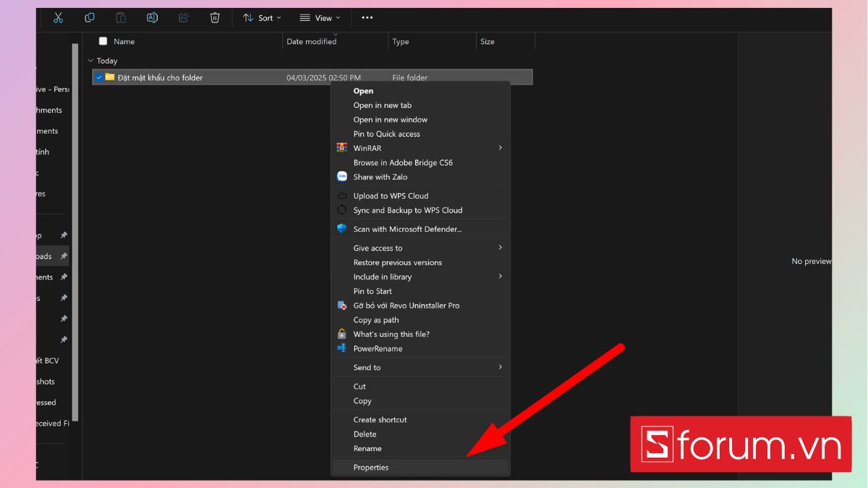Screen dimensions: 868x488
Task: Click the Copy icon in toolbar
Action: tap(90, 17)
